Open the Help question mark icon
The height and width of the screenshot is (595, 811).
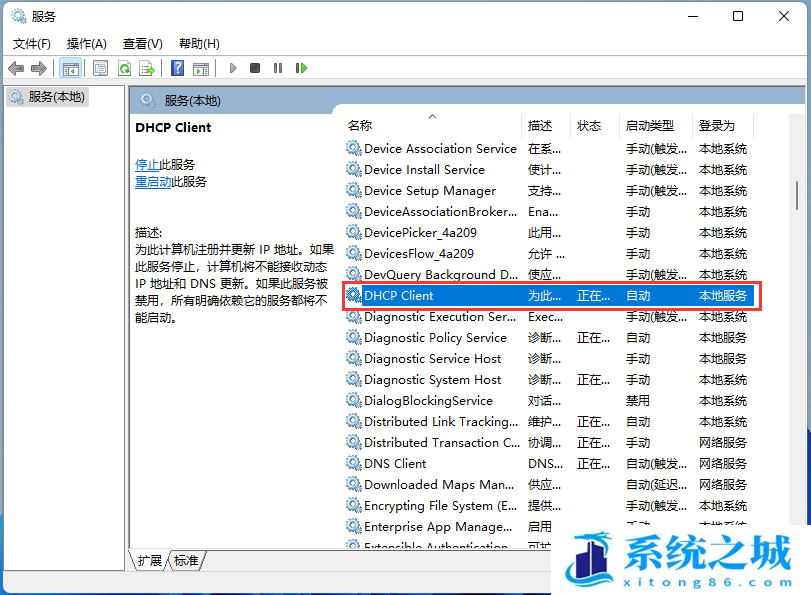(177, 68)
